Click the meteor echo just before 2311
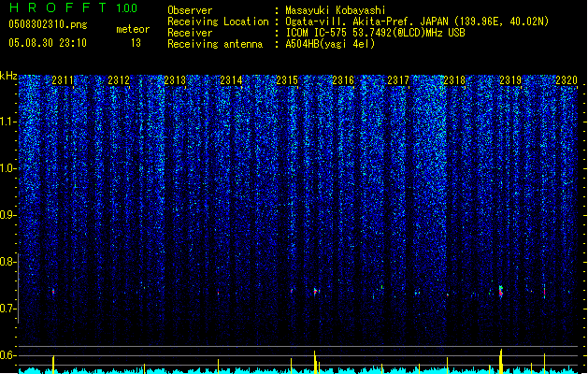The width and height of the screenshot is (588, 374). [53, 291]
